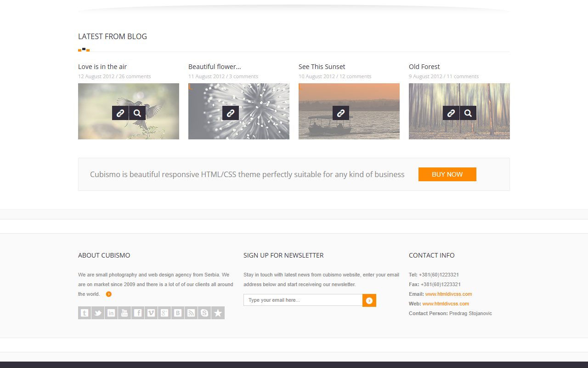The height and width of the screenshot is (368, 588).
Task: Click the star favorites icon
Action: coord(218,313)
